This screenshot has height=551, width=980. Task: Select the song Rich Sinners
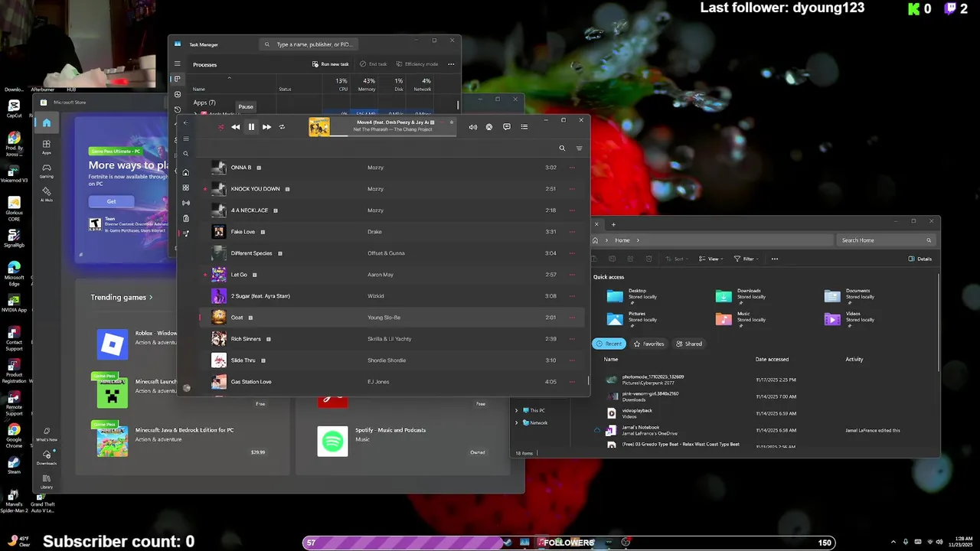coord(391,339)
